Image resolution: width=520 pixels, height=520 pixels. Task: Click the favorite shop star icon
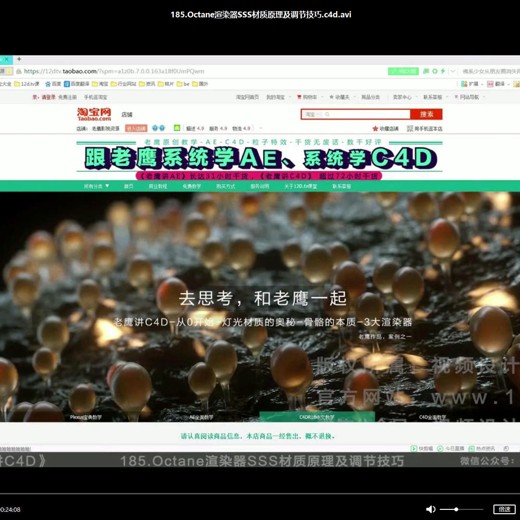(x=375, y=128)
